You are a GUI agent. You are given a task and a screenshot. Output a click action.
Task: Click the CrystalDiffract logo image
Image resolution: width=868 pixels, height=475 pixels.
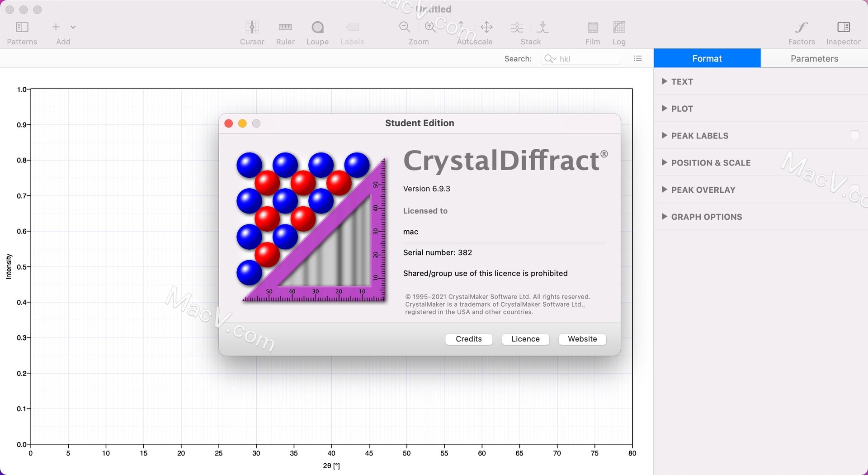(311, 227)
